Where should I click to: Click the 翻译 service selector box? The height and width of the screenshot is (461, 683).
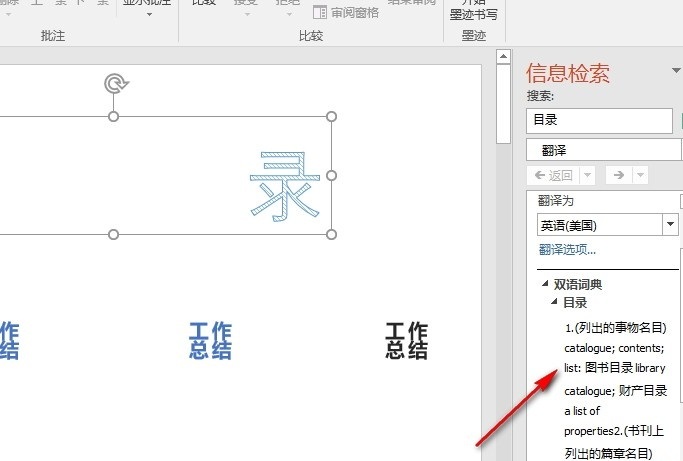[605, 150]
